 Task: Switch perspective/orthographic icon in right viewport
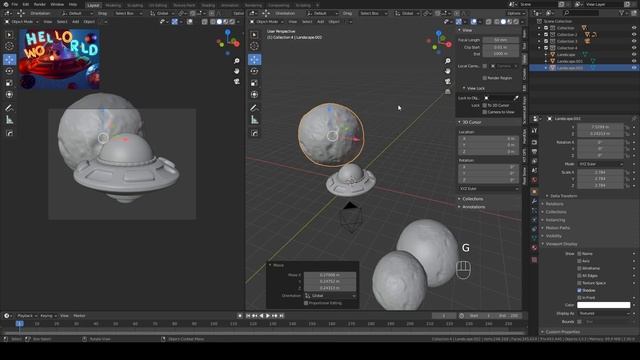[x=448, y=91]
